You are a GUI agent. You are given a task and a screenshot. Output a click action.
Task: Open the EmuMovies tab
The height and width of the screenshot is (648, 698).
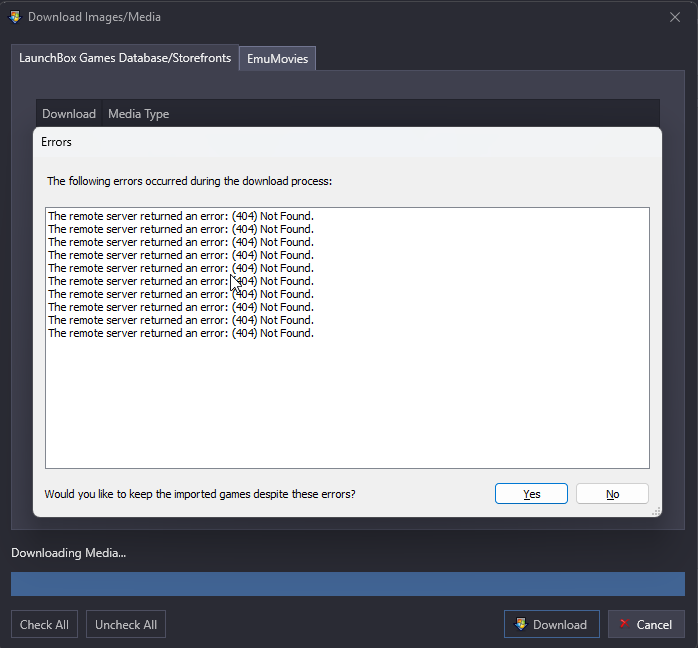coord(277,59)
